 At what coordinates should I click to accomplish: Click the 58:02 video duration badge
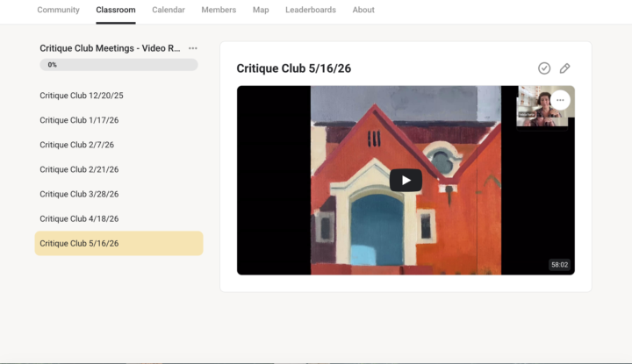[x=559, y=265]
